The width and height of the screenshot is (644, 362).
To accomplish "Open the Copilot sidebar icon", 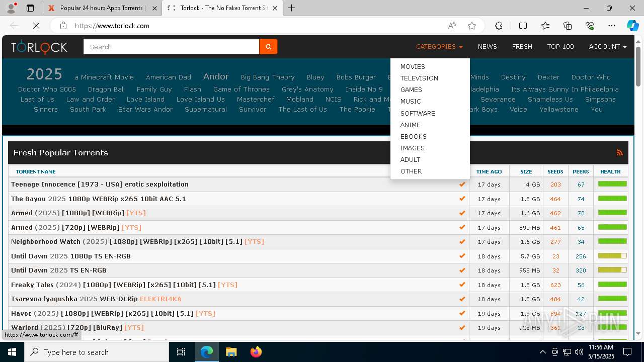I will coord(632,26).
